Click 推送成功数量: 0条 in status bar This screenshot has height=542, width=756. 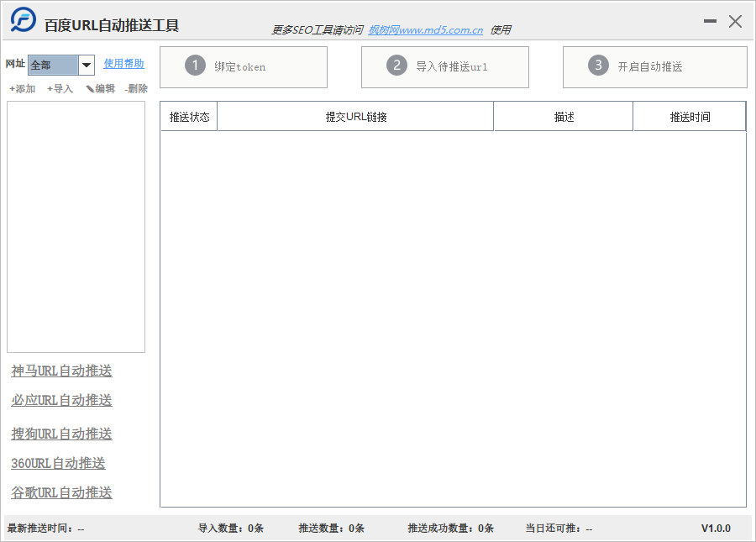[x=451, y=529]
